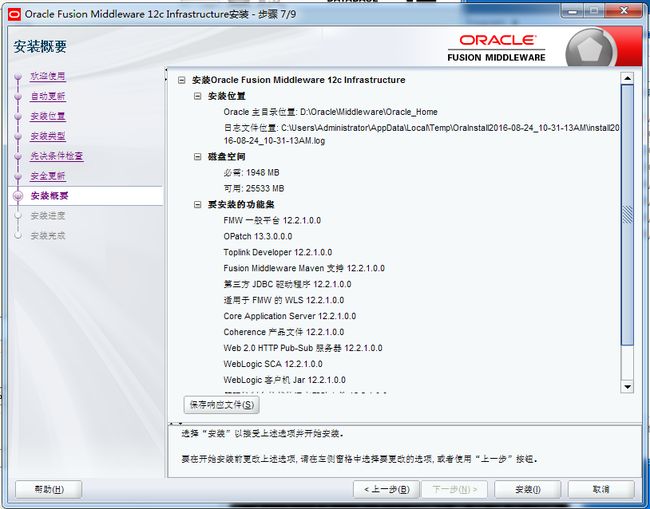Click the scrollbar up arrow
650x509 pixels.
click(627, 78)
